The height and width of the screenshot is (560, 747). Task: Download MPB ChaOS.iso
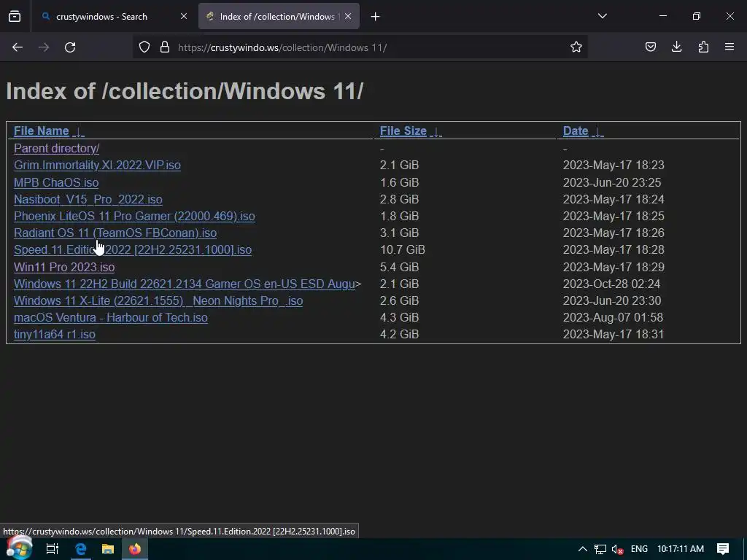56,182
